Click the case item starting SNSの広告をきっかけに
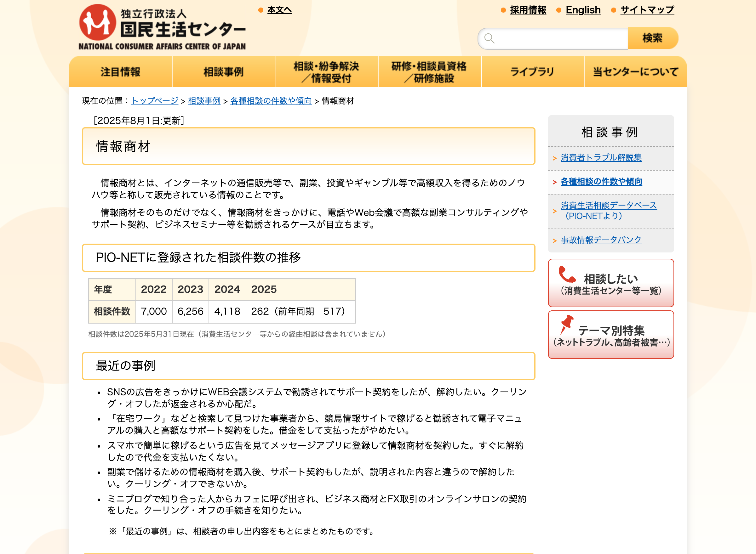 (317, 398)
